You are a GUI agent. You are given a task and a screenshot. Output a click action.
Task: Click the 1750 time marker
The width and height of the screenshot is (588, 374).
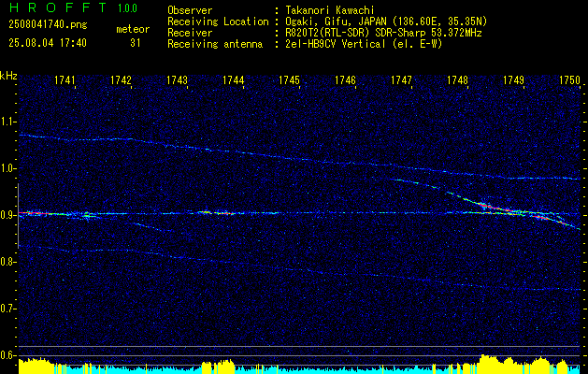569,80
